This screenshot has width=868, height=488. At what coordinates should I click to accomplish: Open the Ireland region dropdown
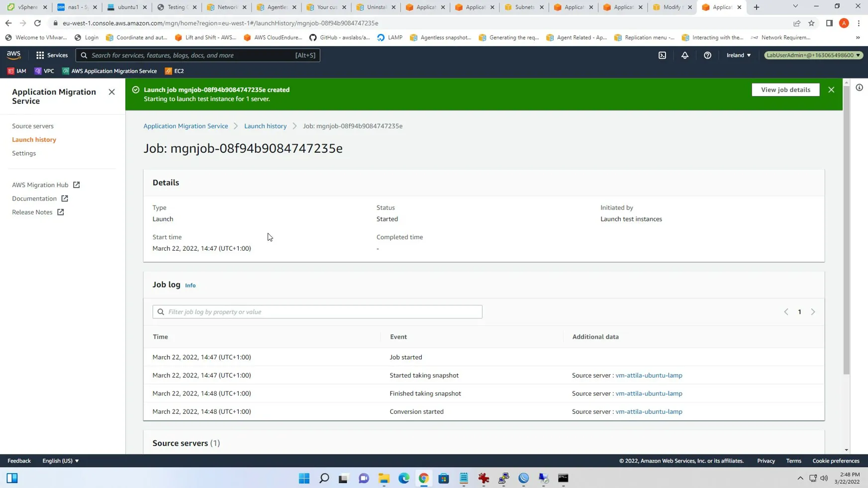[x=739, y=55]
